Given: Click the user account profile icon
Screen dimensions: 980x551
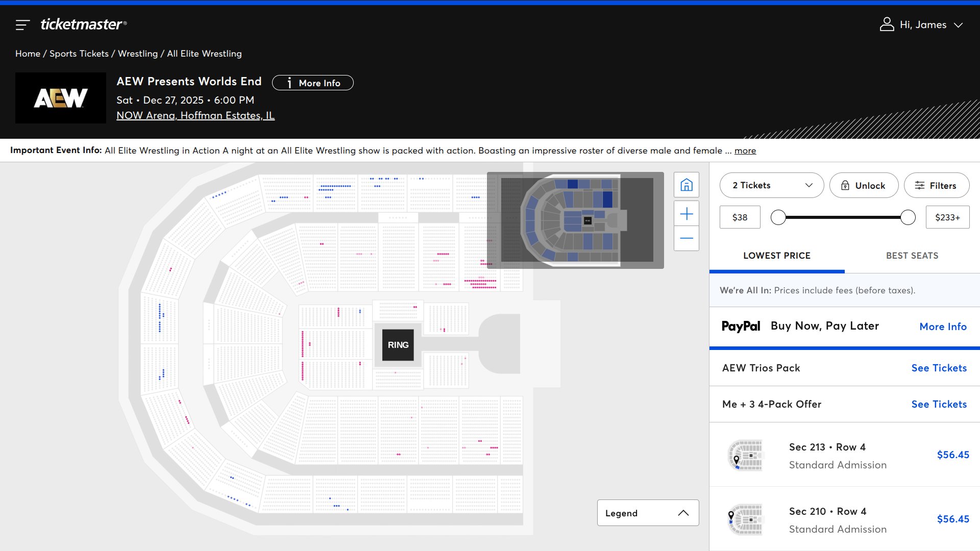Looking at the screenshot, I should point(887,24).
